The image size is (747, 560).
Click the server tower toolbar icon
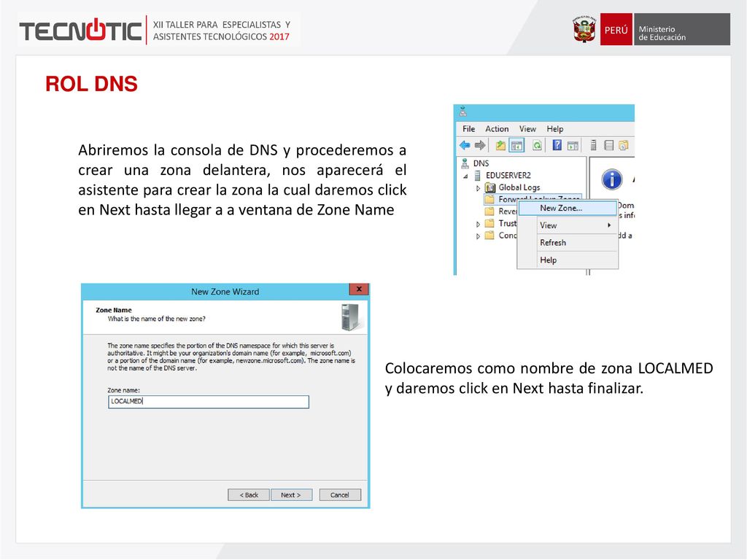pos(593,145)
